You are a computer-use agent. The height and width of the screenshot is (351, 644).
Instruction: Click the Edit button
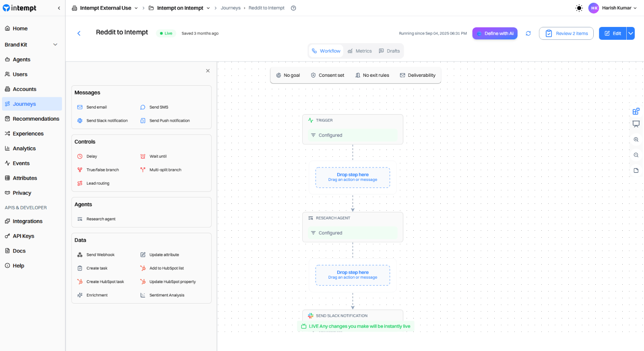tap(613, 33)
